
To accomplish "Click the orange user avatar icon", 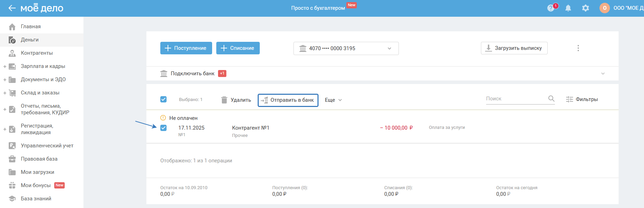I will point(604,8).
